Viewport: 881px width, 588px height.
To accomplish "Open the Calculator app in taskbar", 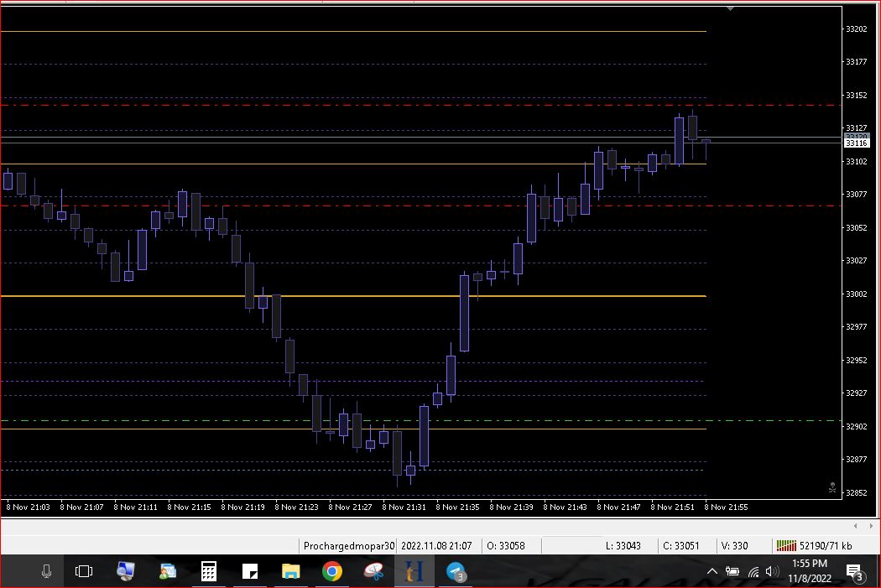I will (209, 572).
